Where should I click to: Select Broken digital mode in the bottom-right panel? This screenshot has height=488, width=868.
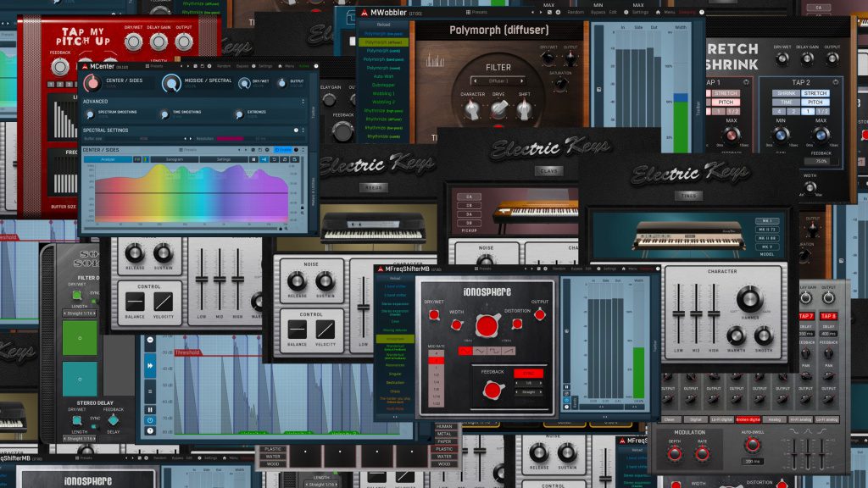pos(748,420)
